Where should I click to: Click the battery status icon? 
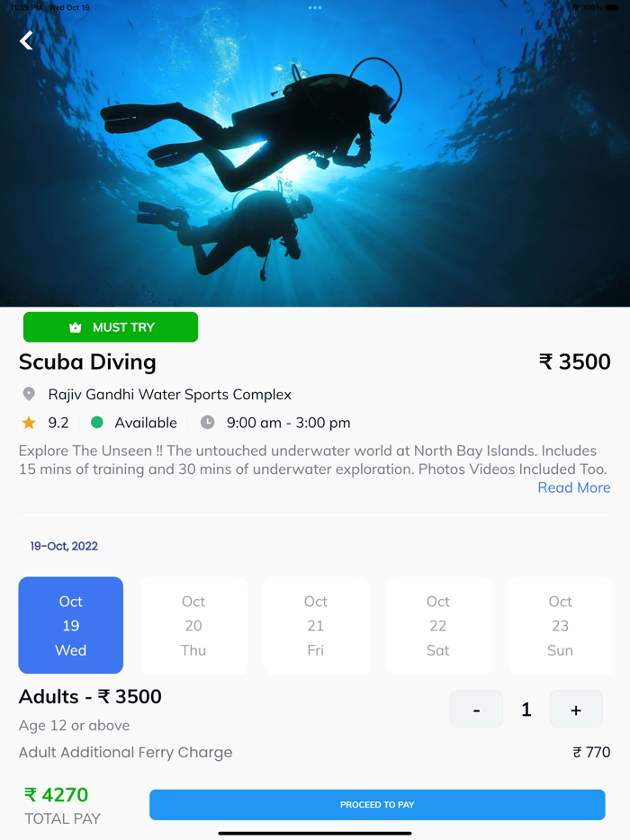(613, 7)
